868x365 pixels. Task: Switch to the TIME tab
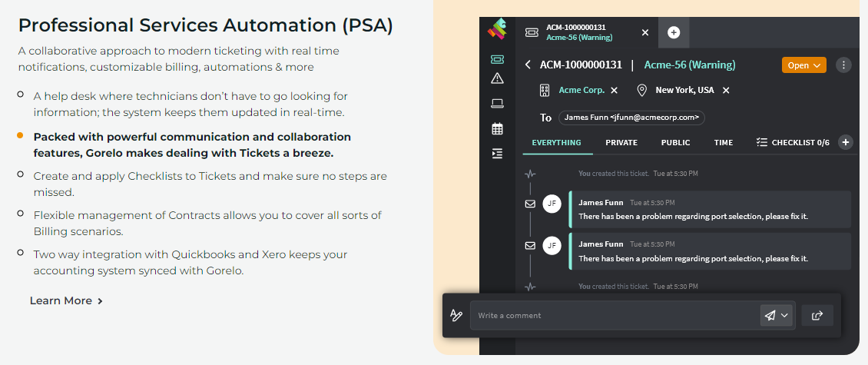click(x=723, y=142)
